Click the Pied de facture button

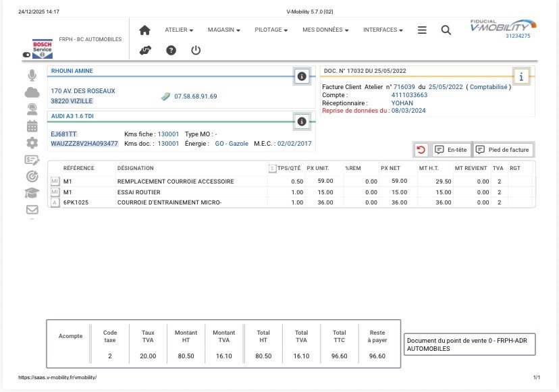(503, 149)
